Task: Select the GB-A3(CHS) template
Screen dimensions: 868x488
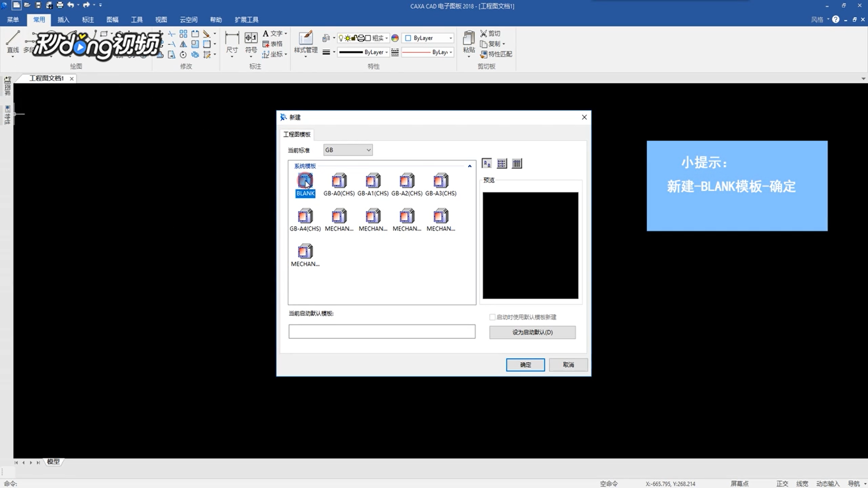Action: 441,185
